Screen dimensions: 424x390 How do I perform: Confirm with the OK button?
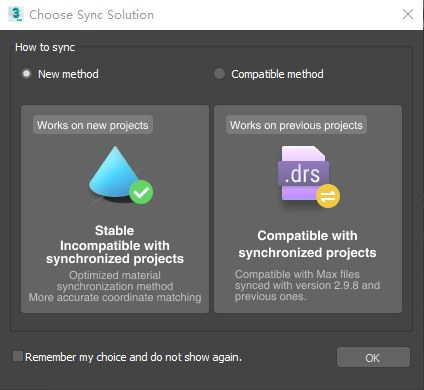point(373,357)
